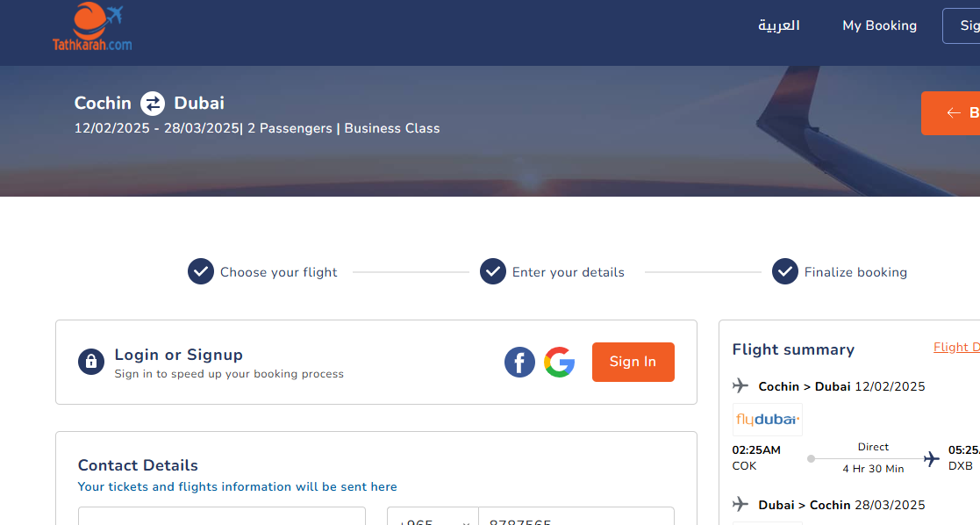
Task: Click the Enter your details step checkmark
Action: point(493,271)
